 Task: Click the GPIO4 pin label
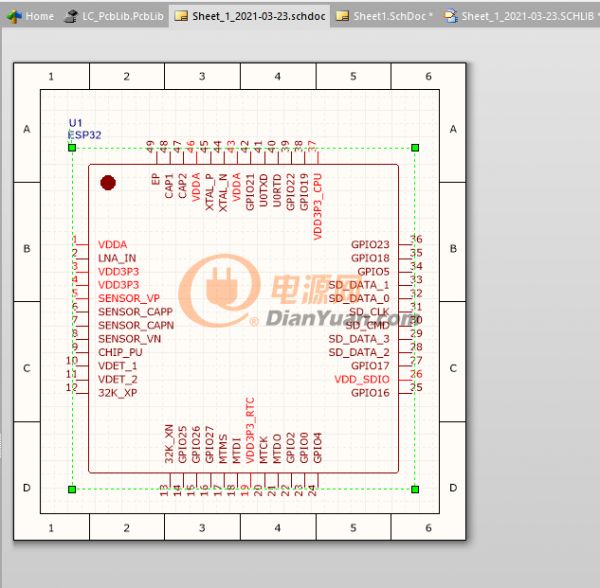pos(317,448)
